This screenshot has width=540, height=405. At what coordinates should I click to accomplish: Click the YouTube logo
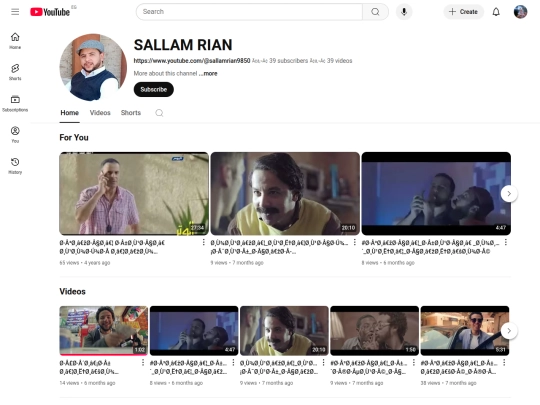tap(50, 12)
